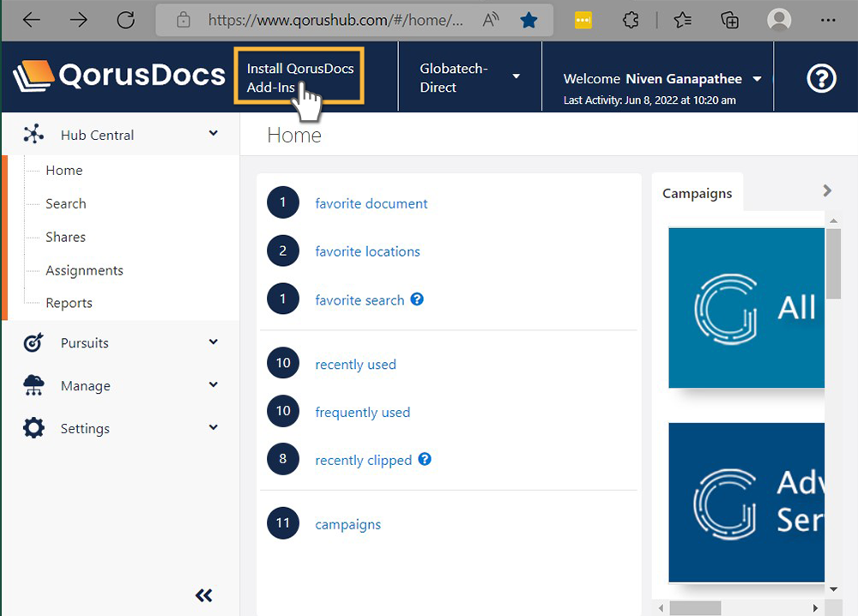Open the favorite document link
The height and width of the screenshot is (616, 858).
pos(371,203)
